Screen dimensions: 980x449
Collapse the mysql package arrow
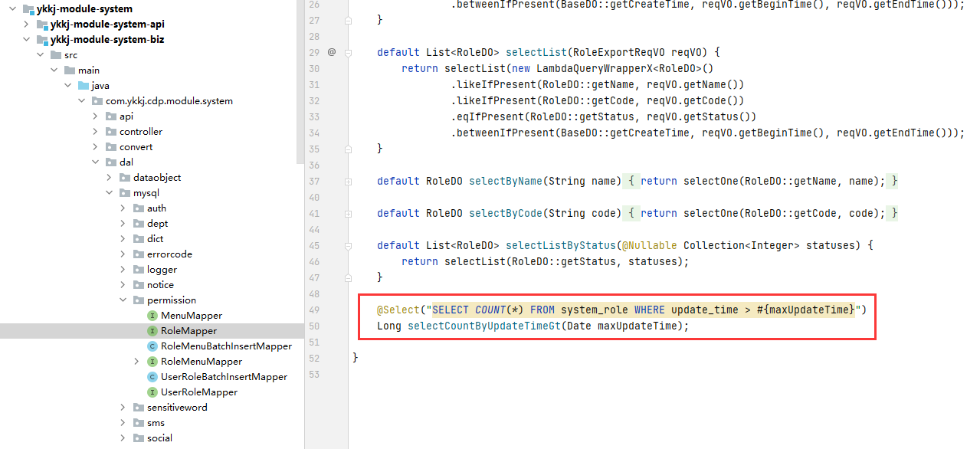pyautogui.click(x=110, y=193)
